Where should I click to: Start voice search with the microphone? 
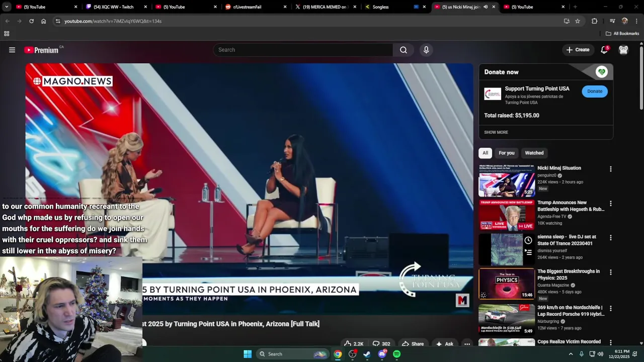426,50
